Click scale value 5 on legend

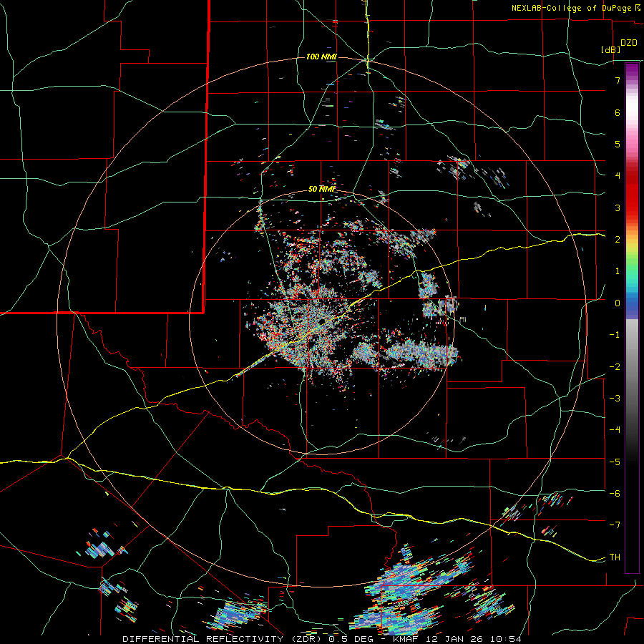coord(618,144)
